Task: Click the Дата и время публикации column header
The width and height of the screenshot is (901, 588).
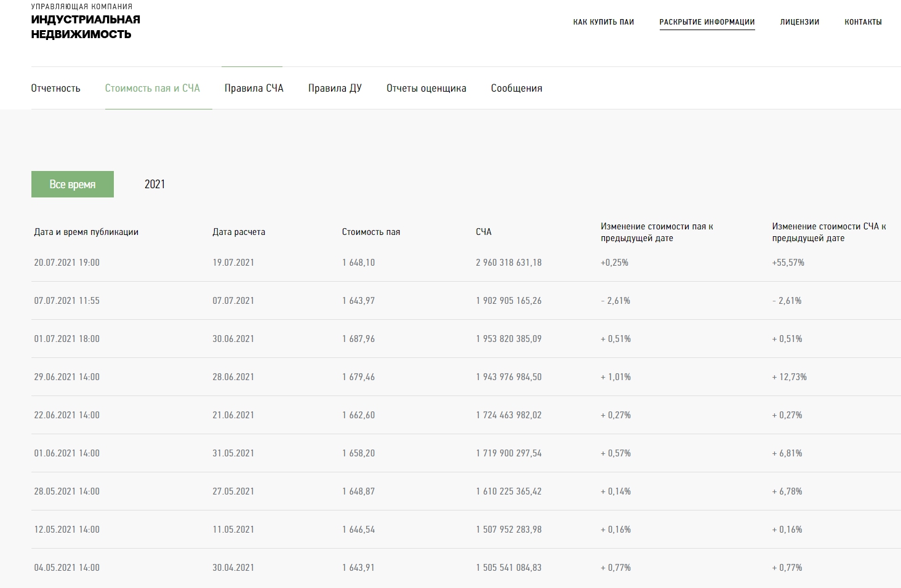Action: [x=86, y=232]
